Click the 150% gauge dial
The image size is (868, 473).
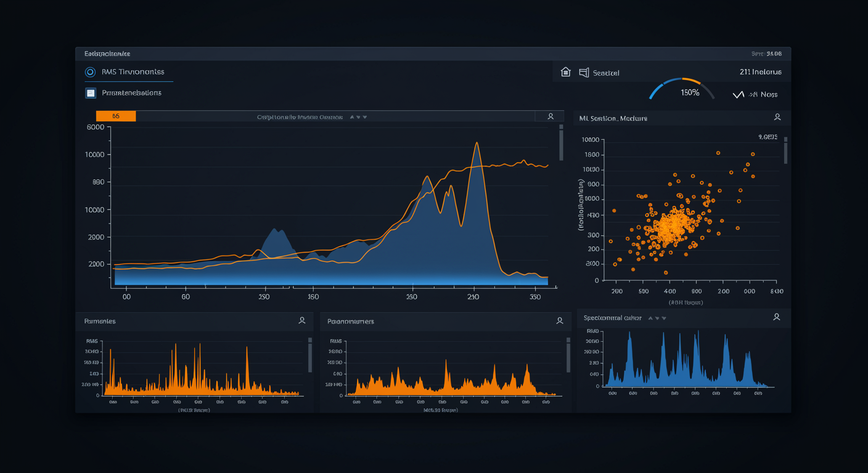click(682, 91)
